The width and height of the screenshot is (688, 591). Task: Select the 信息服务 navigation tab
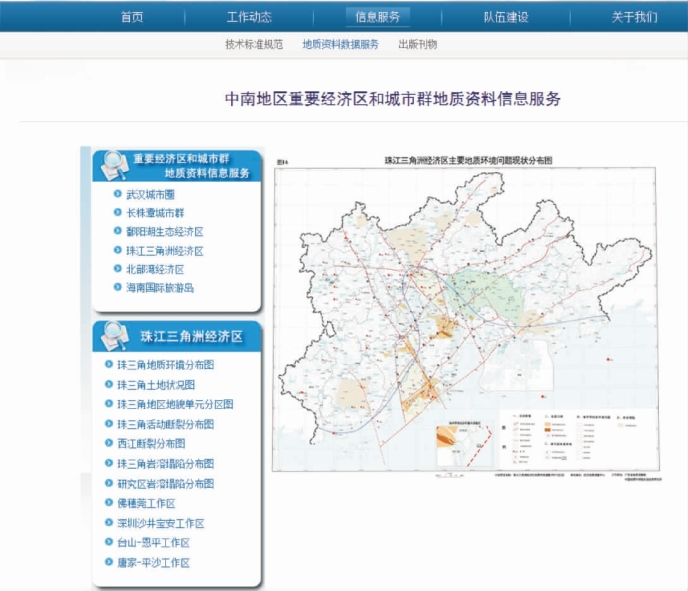click(377, 17)
